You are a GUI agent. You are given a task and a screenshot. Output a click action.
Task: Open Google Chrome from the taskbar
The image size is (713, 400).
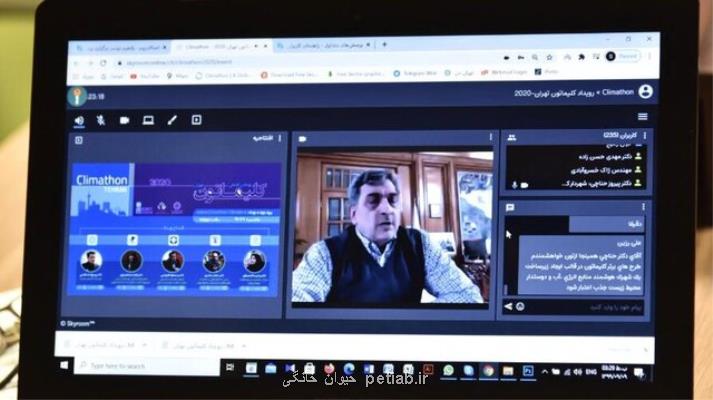(488, 370)
